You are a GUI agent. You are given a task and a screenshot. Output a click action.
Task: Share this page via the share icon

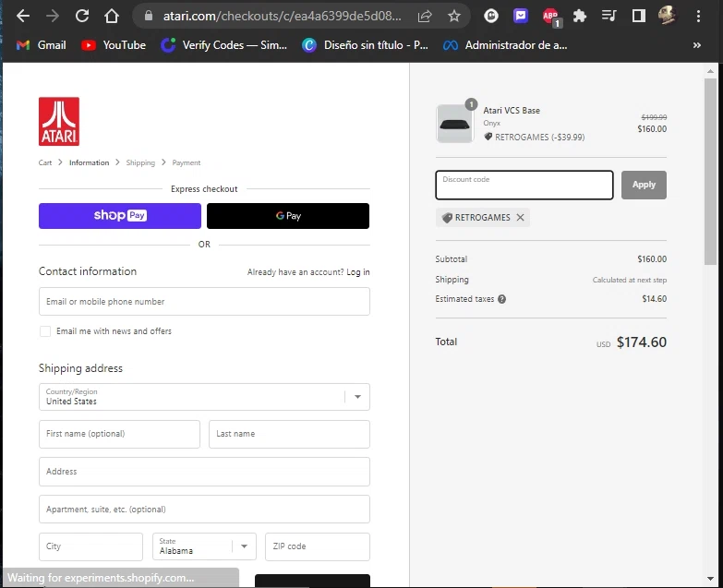425,16
